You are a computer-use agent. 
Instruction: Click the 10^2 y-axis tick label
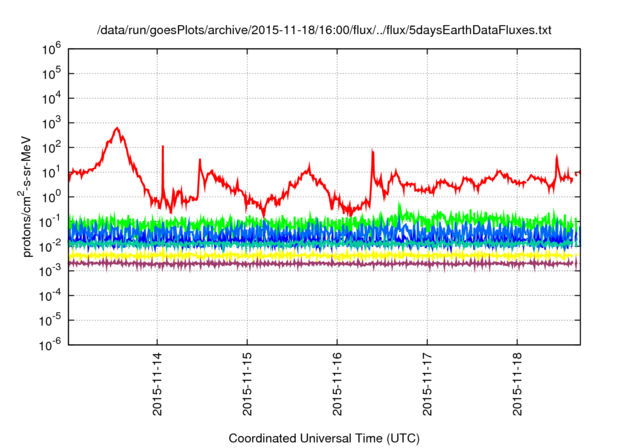point(51,148)
